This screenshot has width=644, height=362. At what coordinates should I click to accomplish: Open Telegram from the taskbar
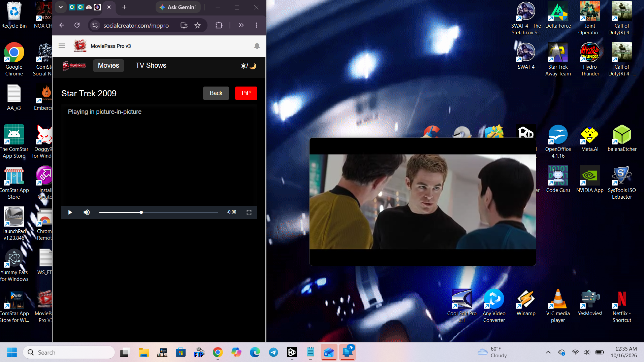coord(273,353)
